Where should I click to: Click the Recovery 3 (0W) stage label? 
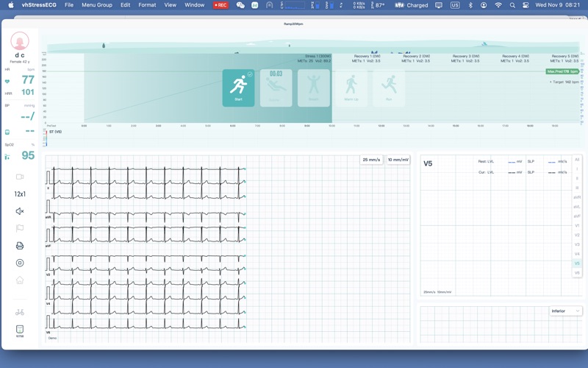coord(466,56)
